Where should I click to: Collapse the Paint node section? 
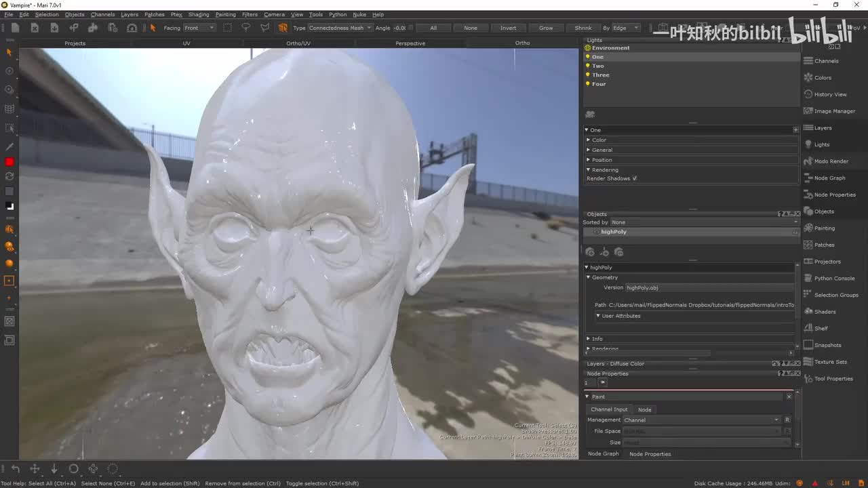(x=588, y=396)
